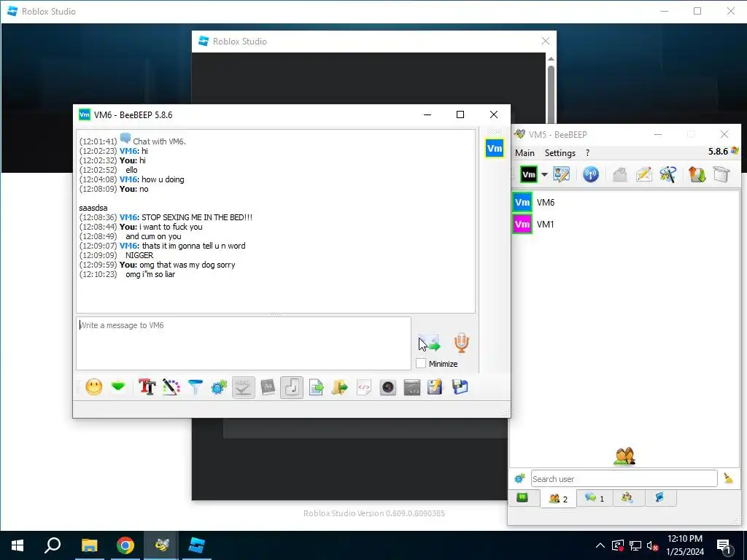The image size is (747, 560).
Task: Toggle the Enter-key return icon
Action: (x=292, y=386)
